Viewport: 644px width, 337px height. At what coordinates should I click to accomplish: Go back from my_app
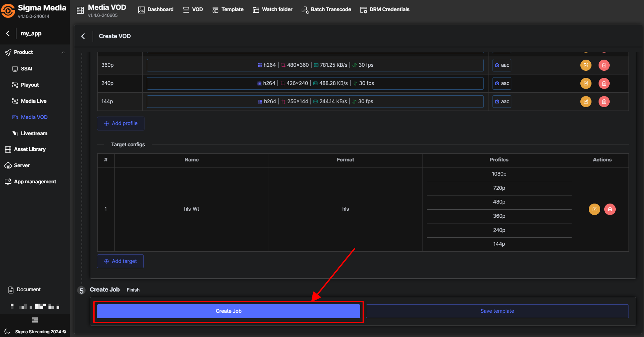8,33
